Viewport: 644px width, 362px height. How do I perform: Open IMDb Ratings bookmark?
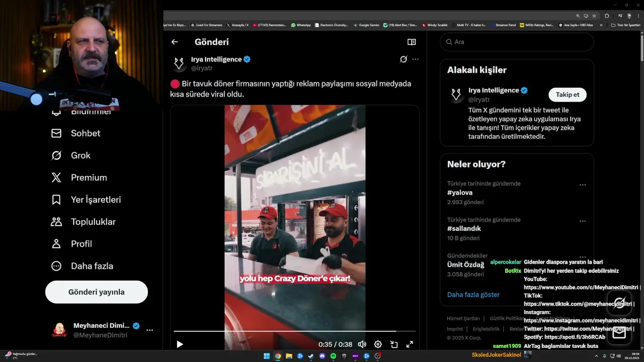(x=537, y=25)
